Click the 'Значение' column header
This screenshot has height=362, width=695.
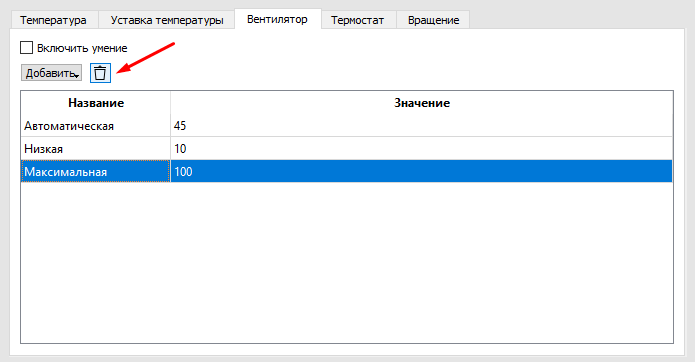click(422, 103)
